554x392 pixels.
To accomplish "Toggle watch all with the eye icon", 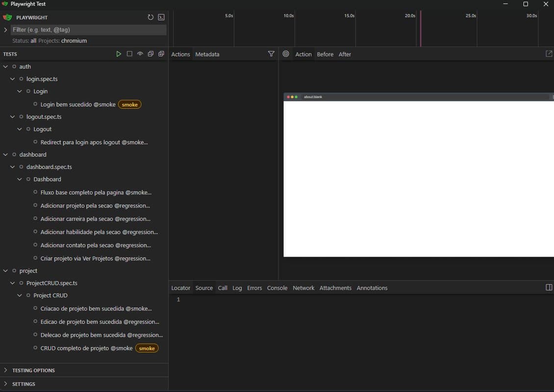I will (x=140, y=54).
